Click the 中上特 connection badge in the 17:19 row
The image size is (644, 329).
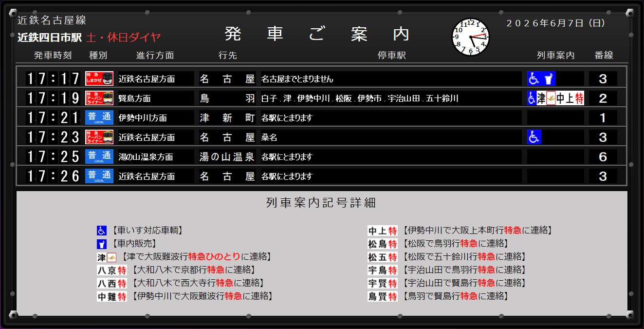point(570,98)
